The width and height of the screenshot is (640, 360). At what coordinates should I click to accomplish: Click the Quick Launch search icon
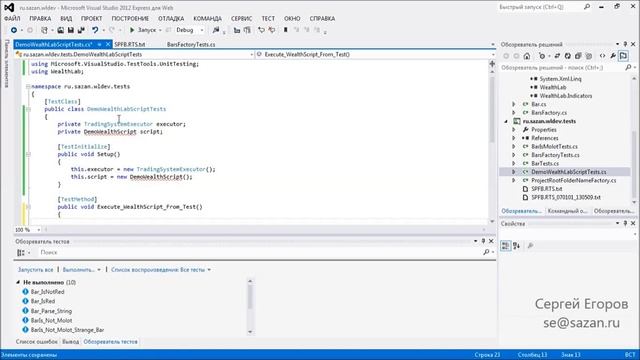[x=587, y=7]
